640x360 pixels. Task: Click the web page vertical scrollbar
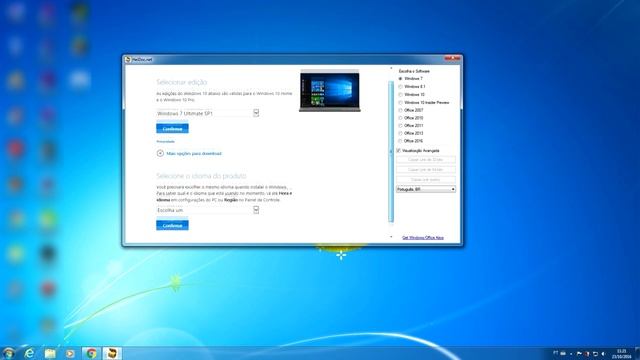pyautogui.click(x=391, y=151)
